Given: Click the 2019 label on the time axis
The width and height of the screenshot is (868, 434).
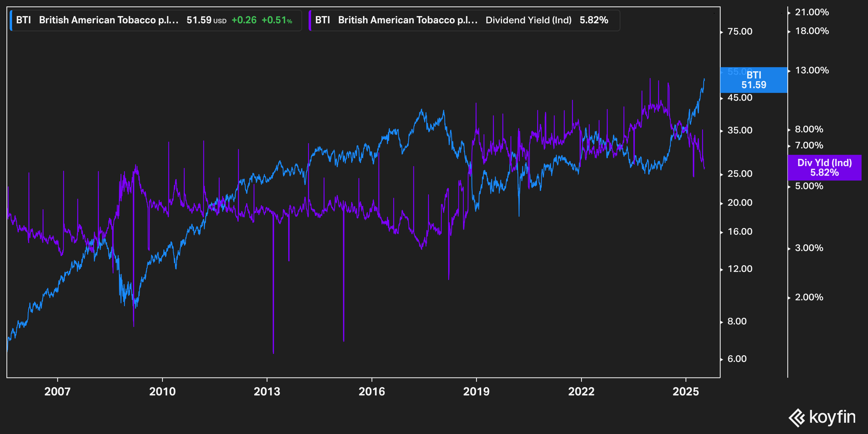Looking at the screenshot, I should 476,392.
